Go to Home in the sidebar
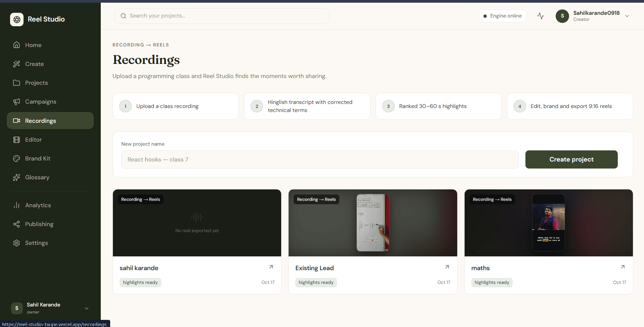Image resolution: width=644 pixels, height=327 pixels. pos(50,45)
